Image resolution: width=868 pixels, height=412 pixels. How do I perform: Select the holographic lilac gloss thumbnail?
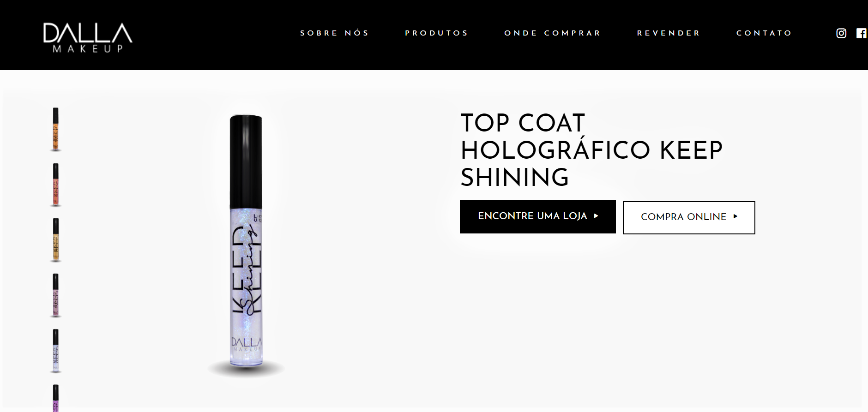55,351
